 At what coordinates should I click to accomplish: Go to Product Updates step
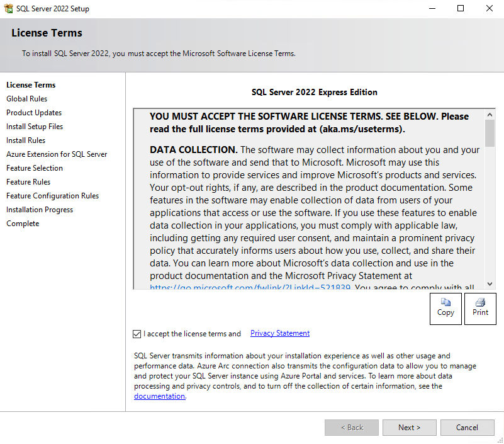tap(34, 113)
